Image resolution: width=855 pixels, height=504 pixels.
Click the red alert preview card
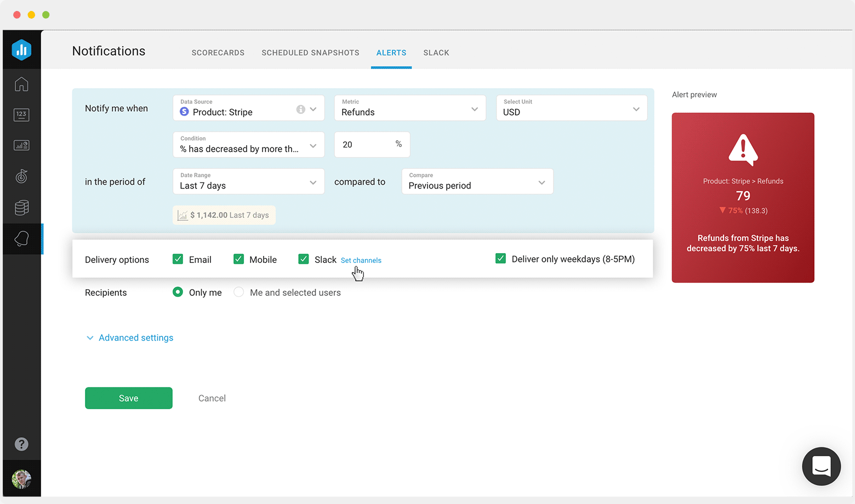coord(743,198)
